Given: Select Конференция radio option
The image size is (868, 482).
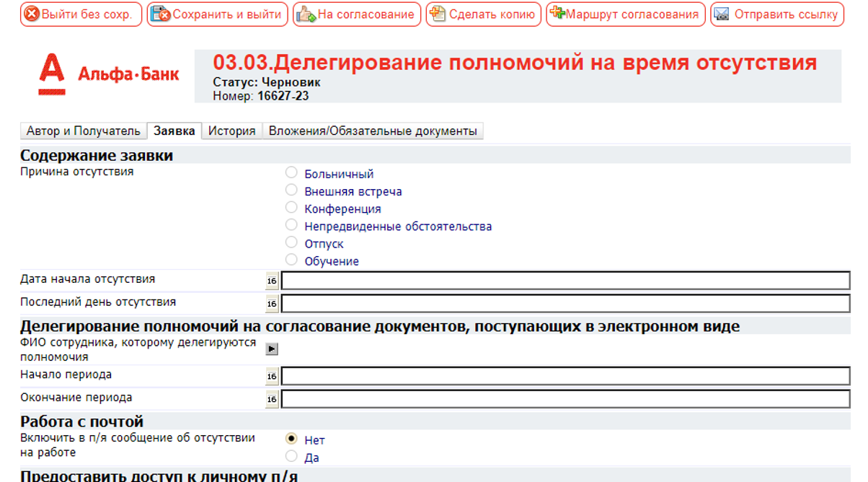Looking at the screenshot, I should click(x=291, y=208).
